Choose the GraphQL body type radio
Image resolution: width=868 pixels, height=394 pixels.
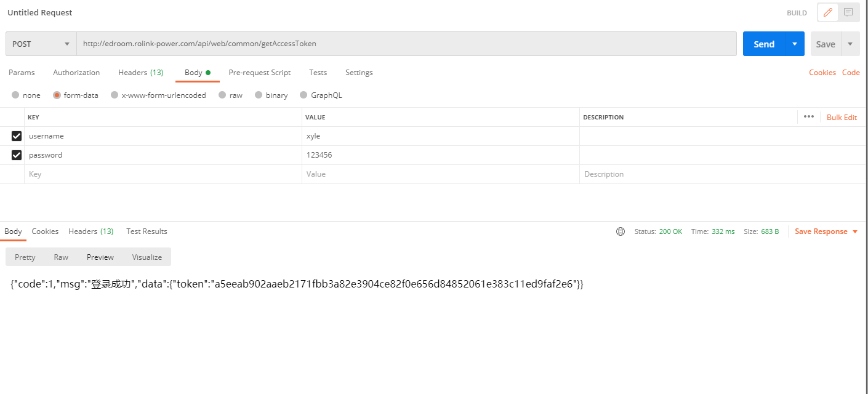click(303, 95)
